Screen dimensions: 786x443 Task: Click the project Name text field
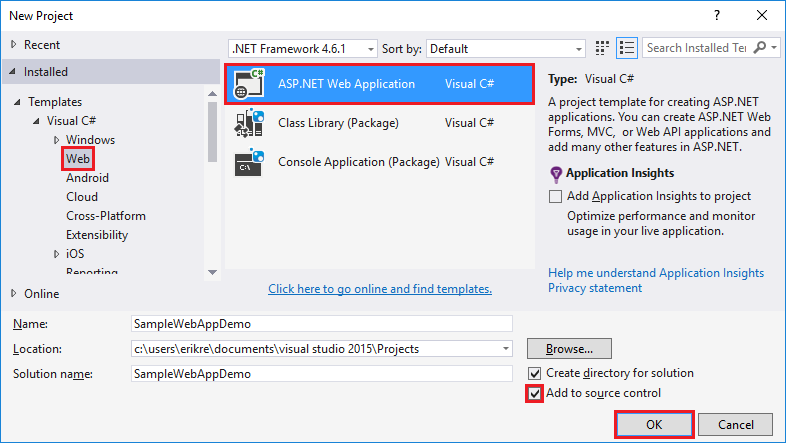coord(321,324)
